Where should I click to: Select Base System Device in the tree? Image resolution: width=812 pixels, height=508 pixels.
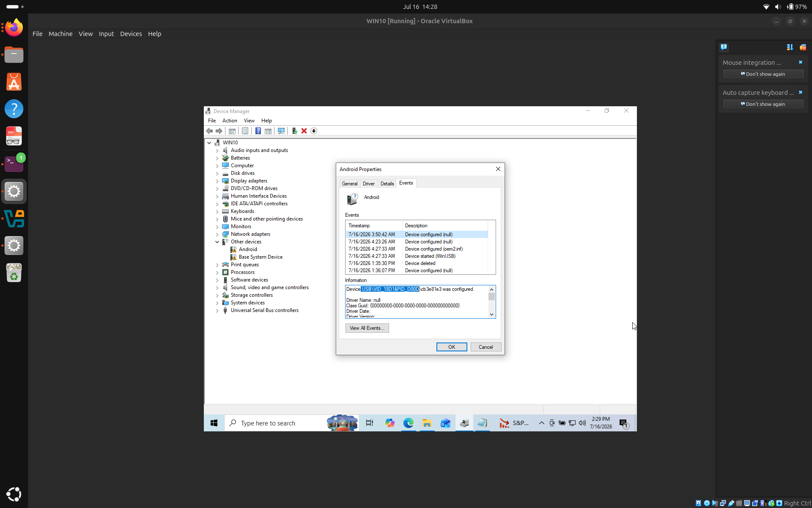point(261,257)
